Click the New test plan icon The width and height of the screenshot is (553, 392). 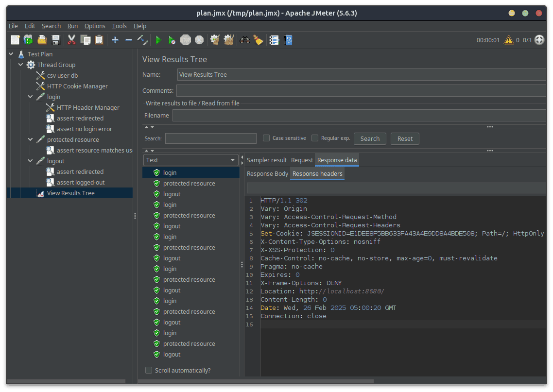tap(15, 40)
